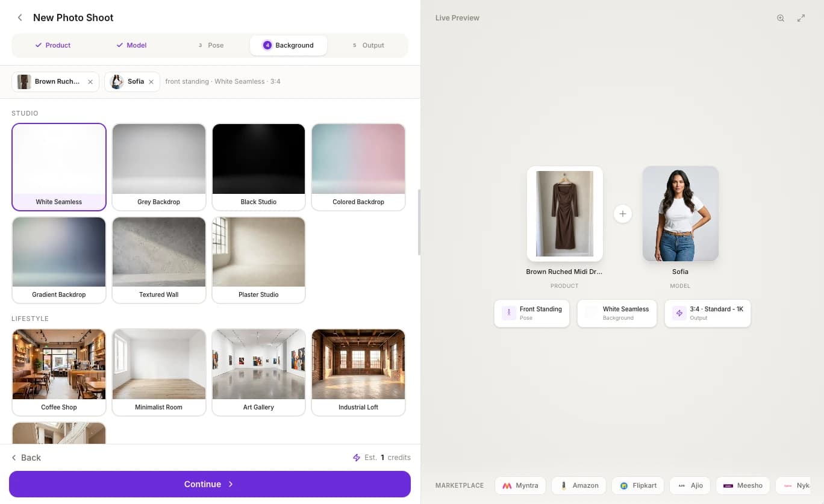Select the Textured Wall background
824x504 pixels.
(x=159, y=260)
